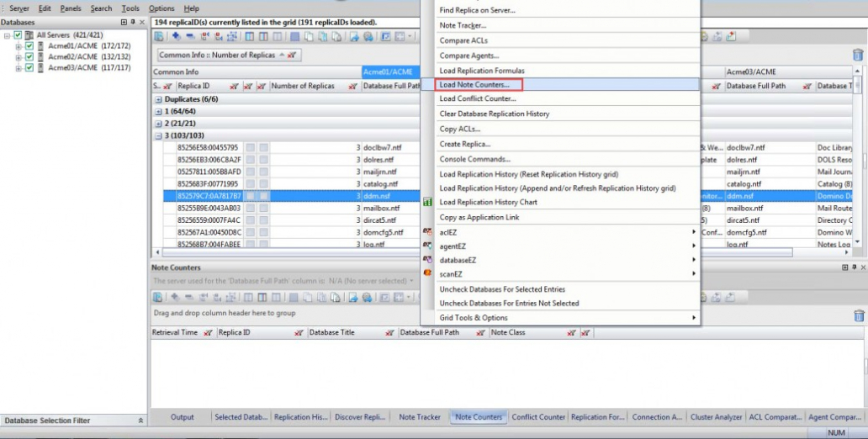Toggle the Acme03/ACME checkbox
Image resolution: width=868 pixels, height=439 pixels.
[x=29, y=67]
